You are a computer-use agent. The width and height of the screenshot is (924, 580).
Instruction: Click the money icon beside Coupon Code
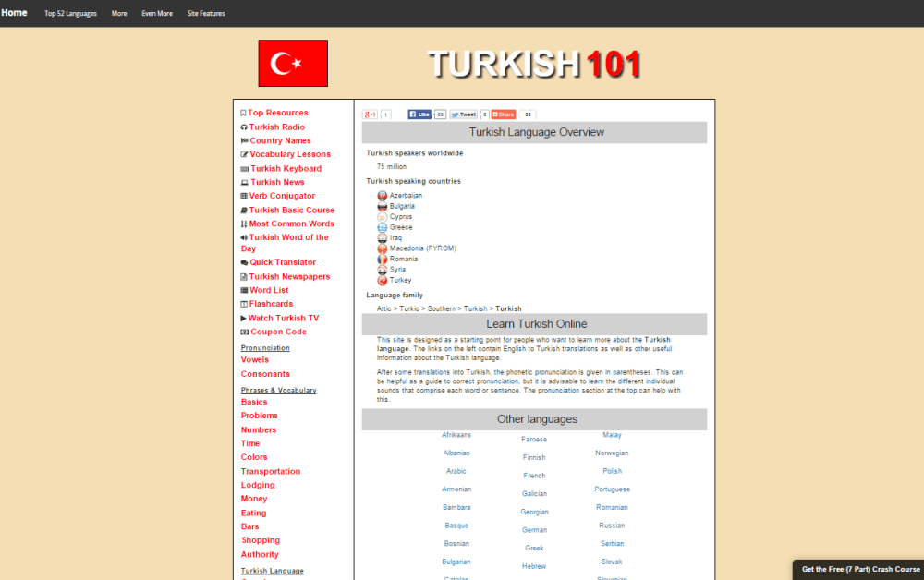coord(245,332)
